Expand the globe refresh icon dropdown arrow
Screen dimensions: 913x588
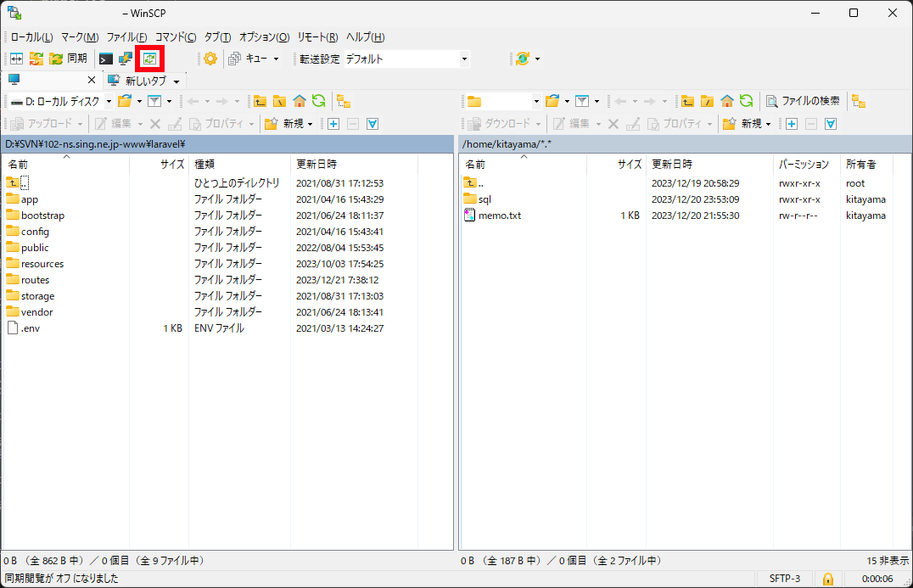537,59
